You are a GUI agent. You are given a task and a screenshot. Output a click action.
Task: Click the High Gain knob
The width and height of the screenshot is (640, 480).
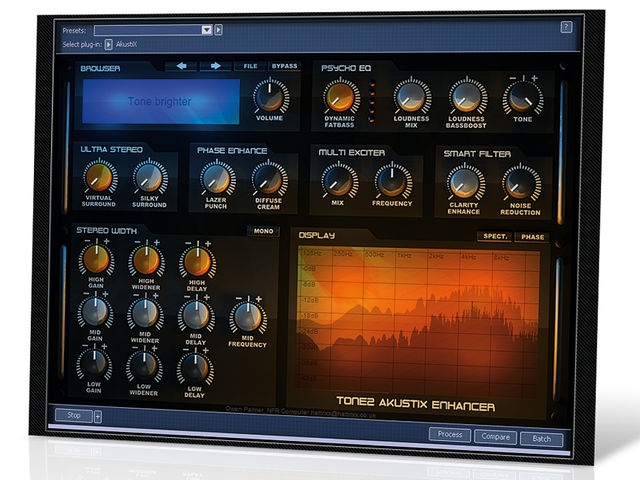[96, 259]
